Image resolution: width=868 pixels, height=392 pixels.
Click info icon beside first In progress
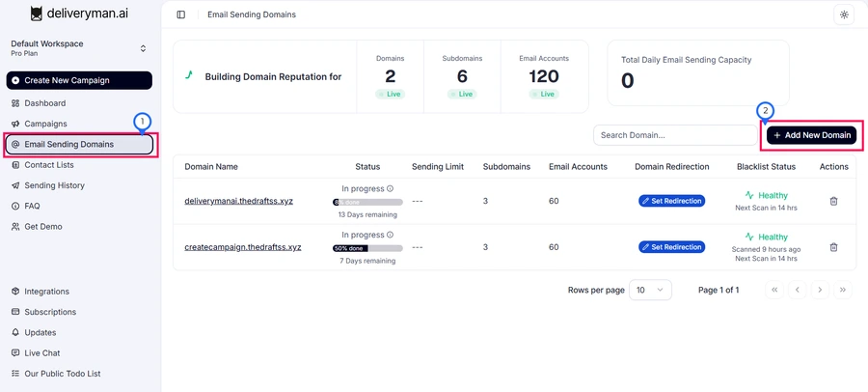(391, 189)
